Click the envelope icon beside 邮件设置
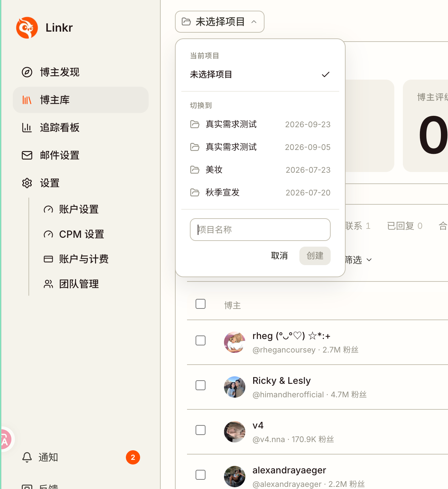Viewport: 448px width, 489px height. (x=27, y=155)
